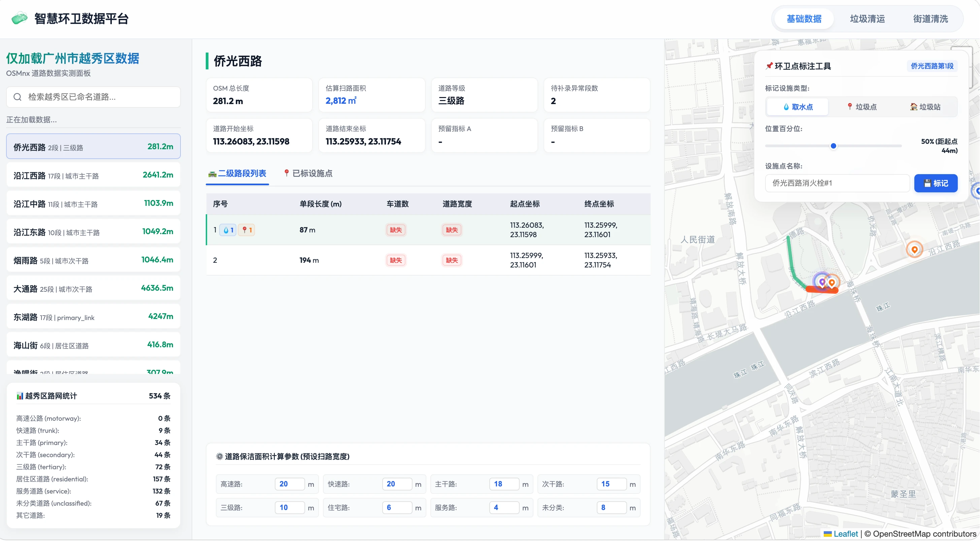
Task: Adjust the 位置百分位 slider handle
Action: [x=833, y=146]
